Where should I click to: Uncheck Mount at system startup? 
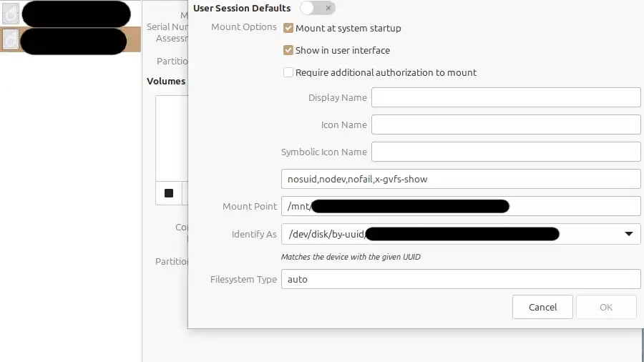(288, 29)
